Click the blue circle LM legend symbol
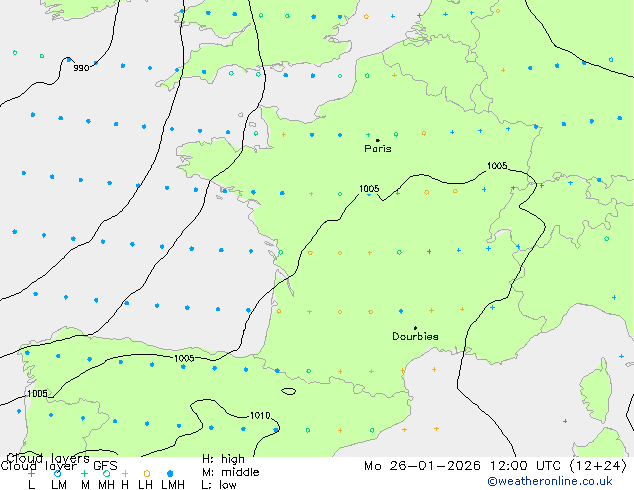Image resolution: width=634 pixels, height=490 pixels. point(57,473)
